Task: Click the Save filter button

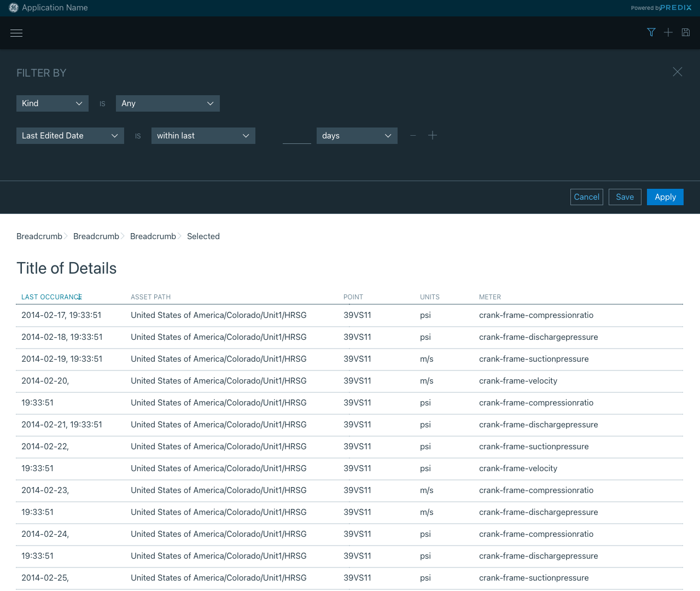Action: coord(625,197)
